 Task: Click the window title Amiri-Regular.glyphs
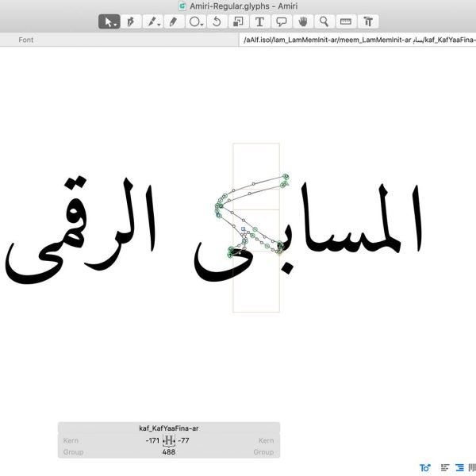click(x=244, y=6)
